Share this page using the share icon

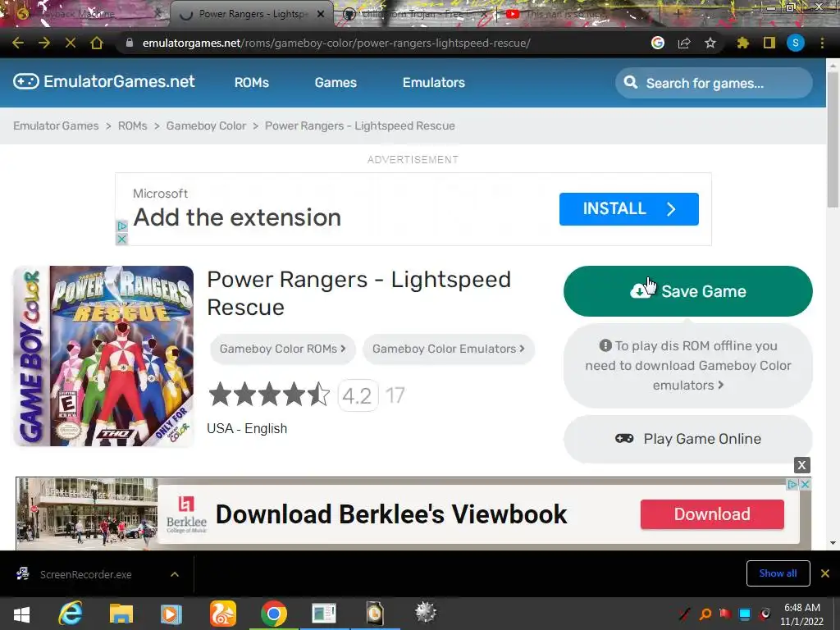pyautogui.click(x=683, y=43)
